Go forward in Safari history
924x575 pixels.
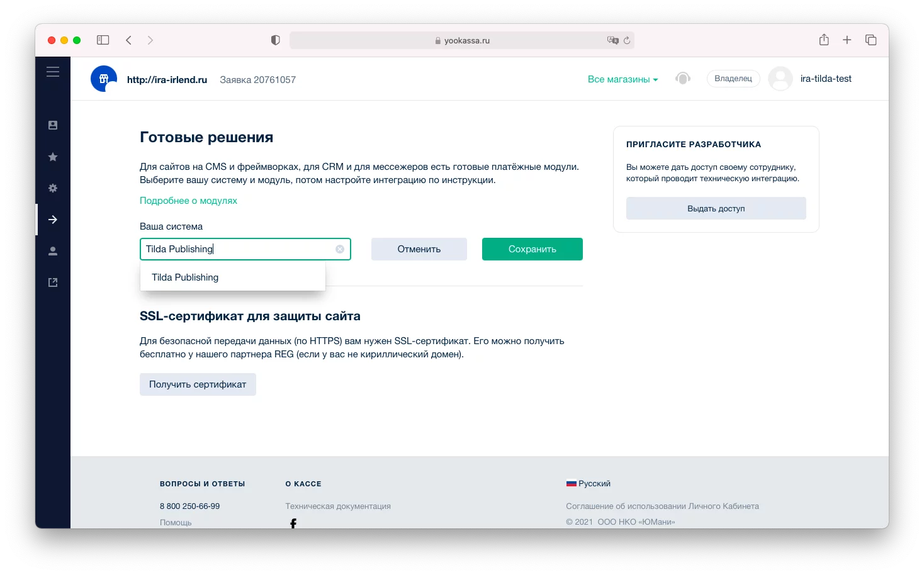[x=150, y=40]
